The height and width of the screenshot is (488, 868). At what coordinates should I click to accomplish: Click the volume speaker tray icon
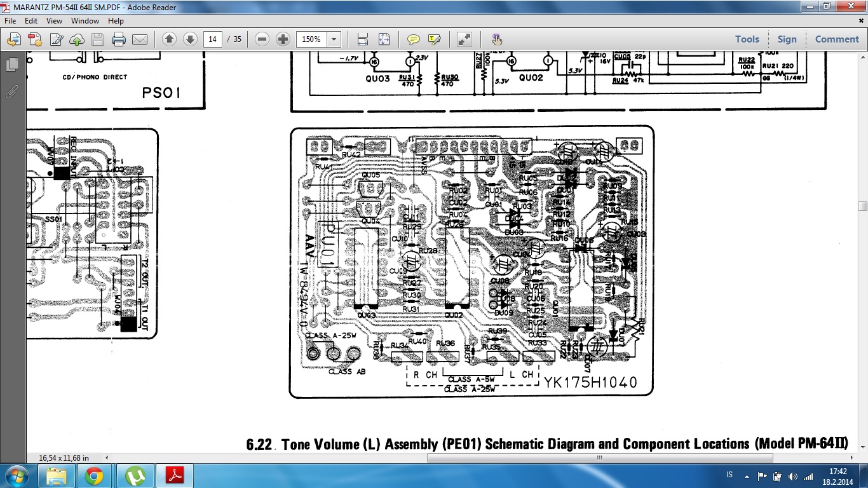(792, 476)
